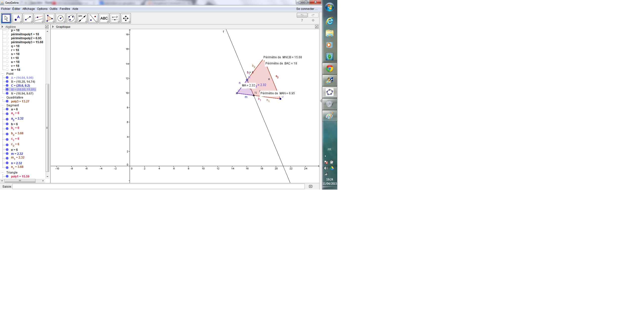644x316 pixels.
Task: Select the Polygon tool
Action: click(49, 18)
